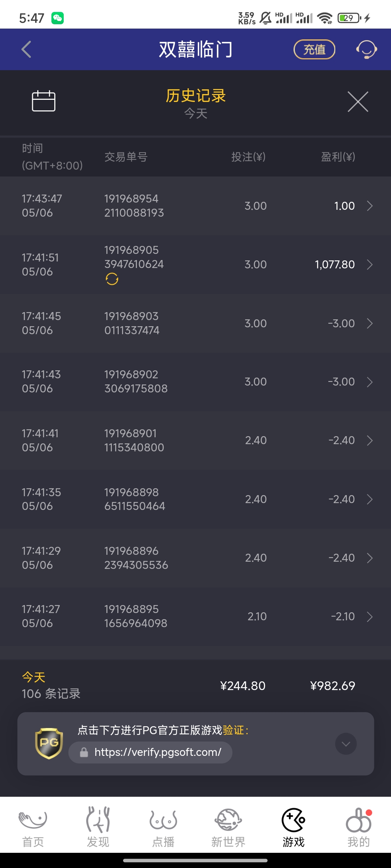This screenshot has height=868, width=391.
Task: Tap the refresh icon under order 191968905
Action: (x=112, y=279)
